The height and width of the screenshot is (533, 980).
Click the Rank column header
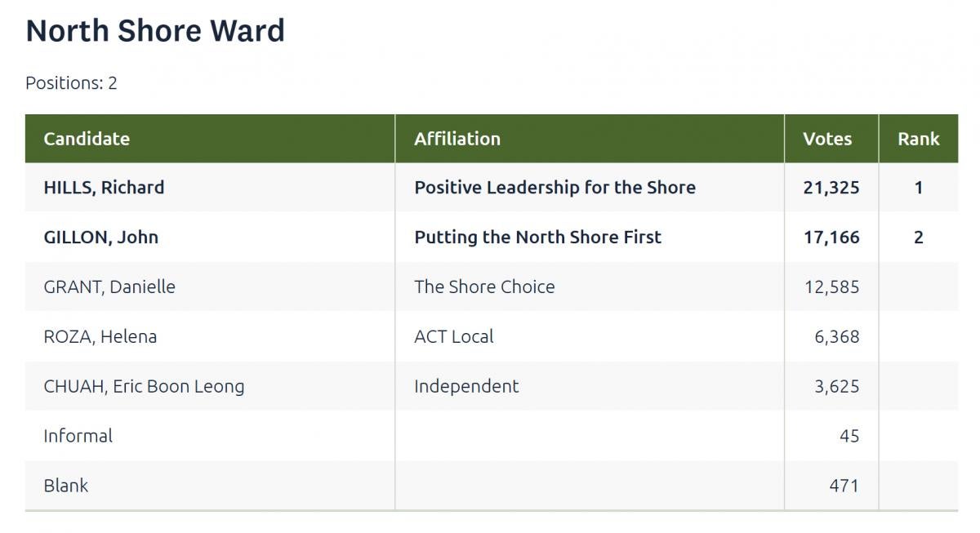pos(919,139)
